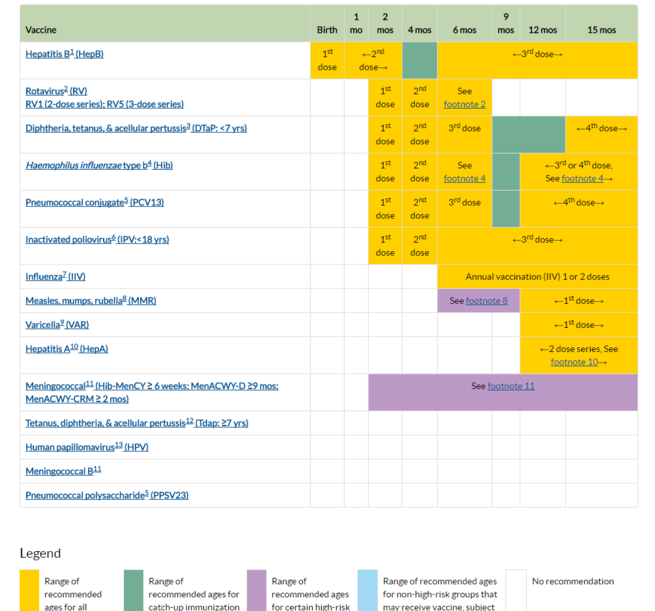Click the Annual vaccination (IIV) 1 or 2 doses cell
Viewport: 655px width, 611px height.
coord(538,276)
